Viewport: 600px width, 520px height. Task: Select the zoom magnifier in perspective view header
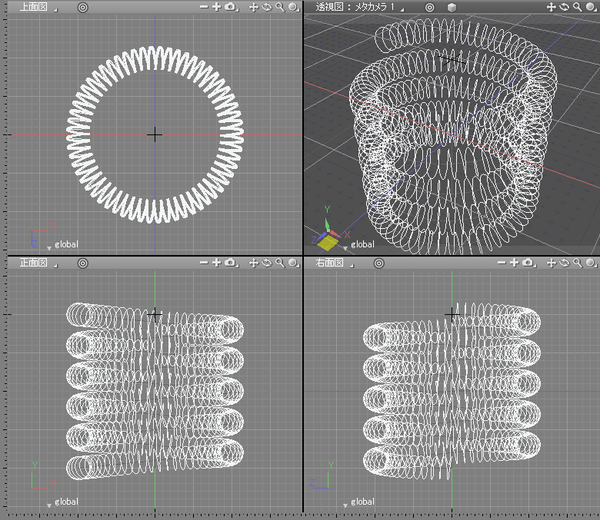[577, 7]
